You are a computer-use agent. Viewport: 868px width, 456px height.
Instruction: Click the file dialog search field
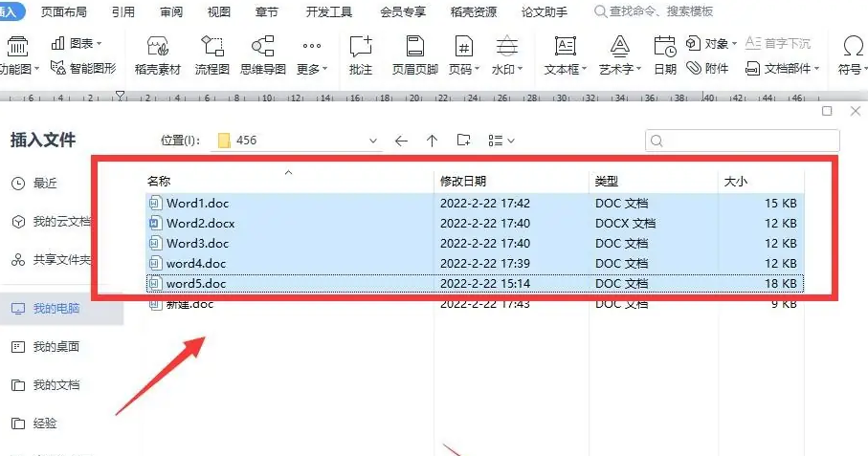[x=743, y=141]
